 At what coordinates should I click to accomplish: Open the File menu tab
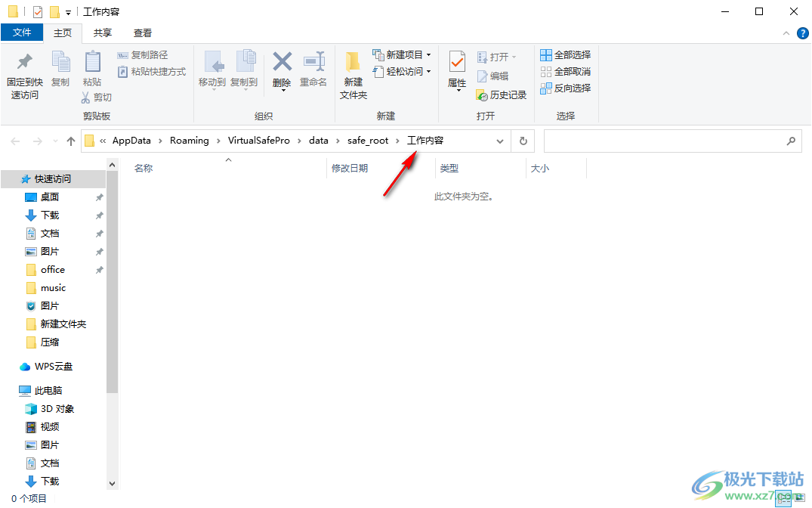[22, 33]
